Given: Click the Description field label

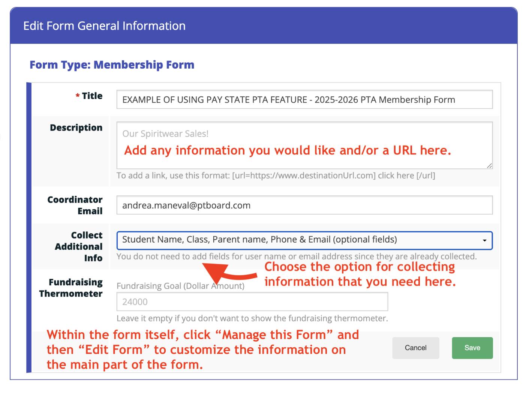Looking at the screenshot, I should (76, 128).
